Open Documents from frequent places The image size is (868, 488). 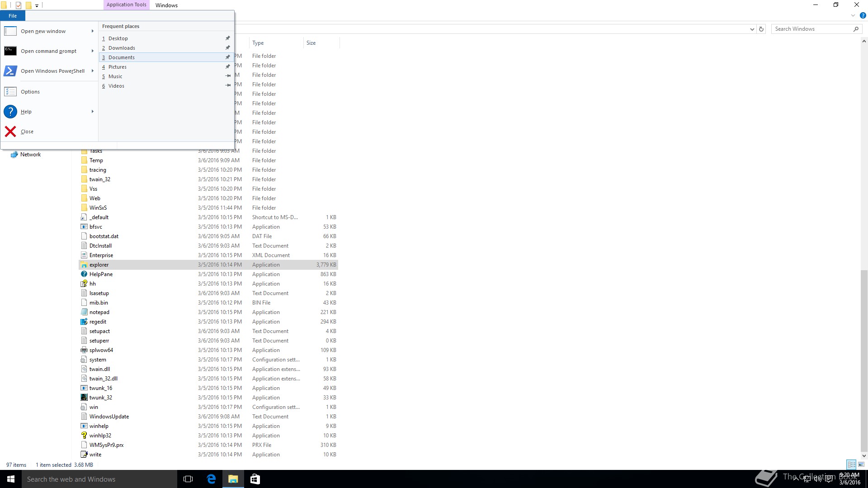166,57
